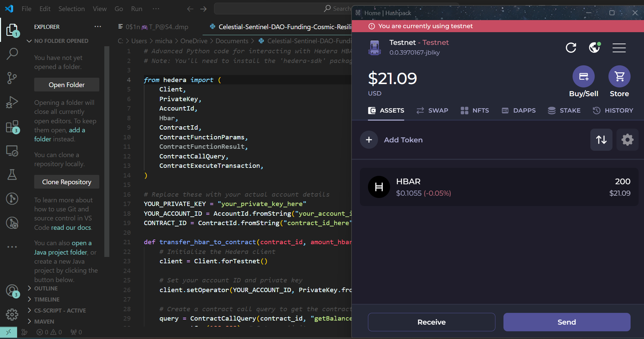This screenshot has width=644, height=339.
Task: Click the Send button in HashPack
Action: coord(567,322)
